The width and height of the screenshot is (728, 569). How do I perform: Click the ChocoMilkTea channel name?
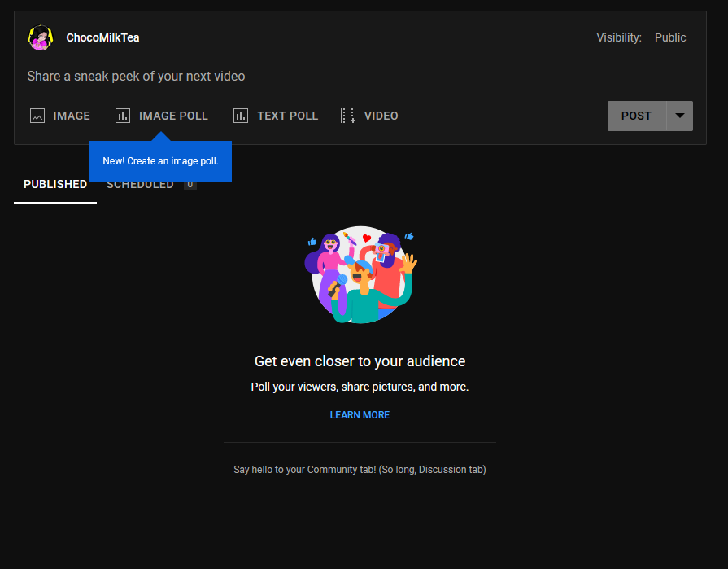102,37
